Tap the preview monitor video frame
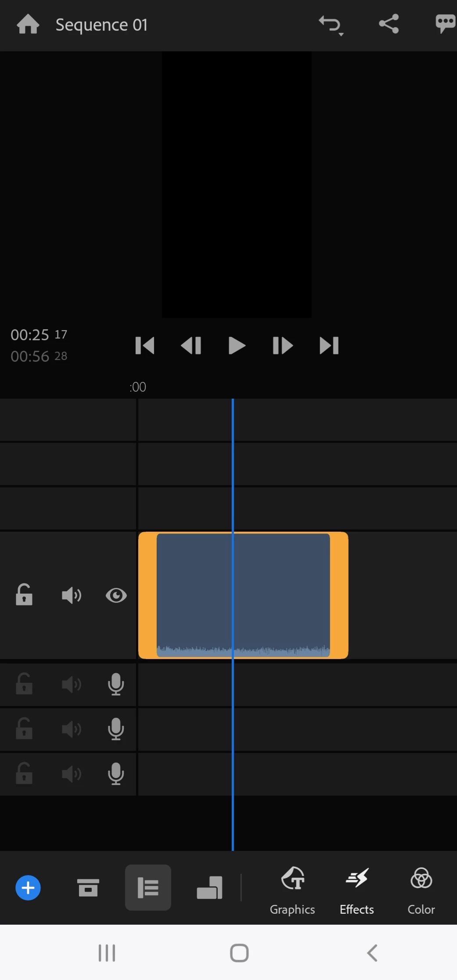The image size is (457, 980). [237, 184]
